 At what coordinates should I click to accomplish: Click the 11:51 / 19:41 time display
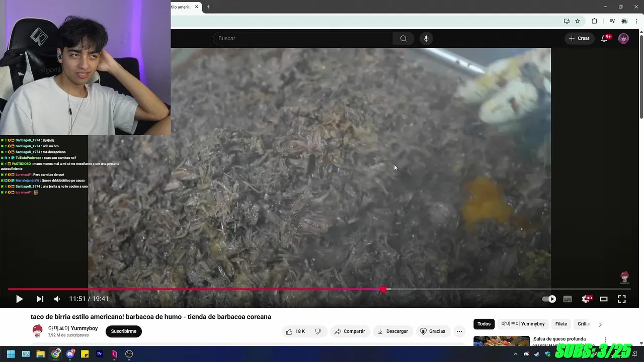coord(89,299)
